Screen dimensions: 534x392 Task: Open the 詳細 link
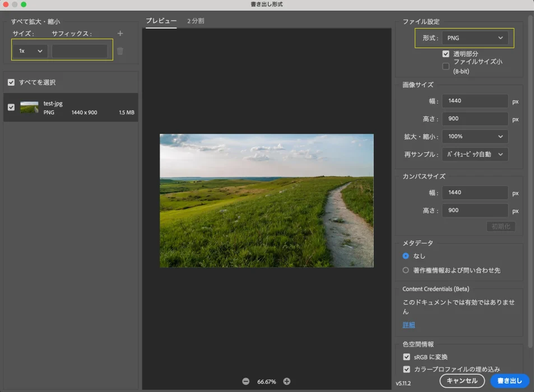(408, 325)
